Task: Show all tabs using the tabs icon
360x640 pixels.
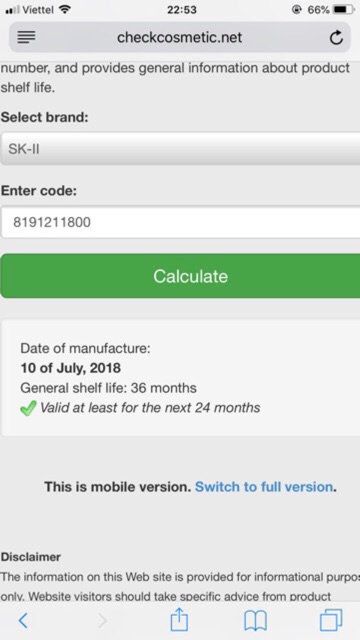Action: 331,620
